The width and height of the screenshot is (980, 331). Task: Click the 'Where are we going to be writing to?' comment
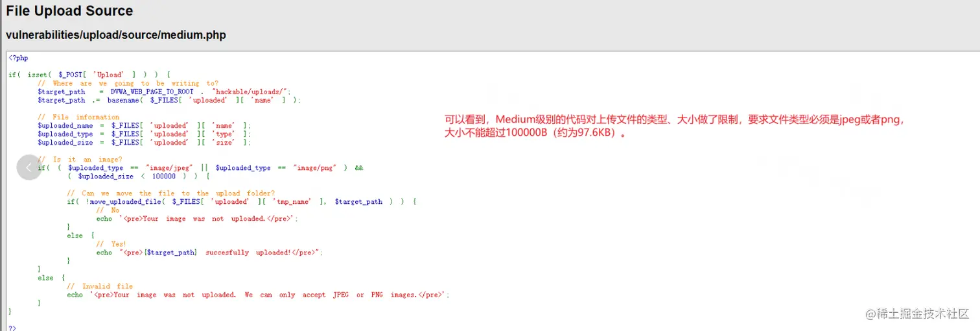[x=128, y=83]
